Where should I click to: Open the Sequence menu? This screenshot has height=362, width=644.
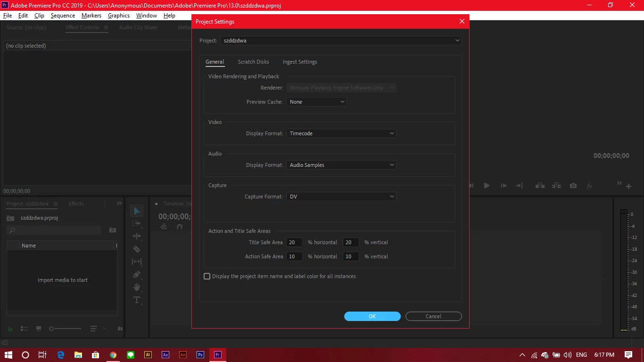(x=63, y=16)
